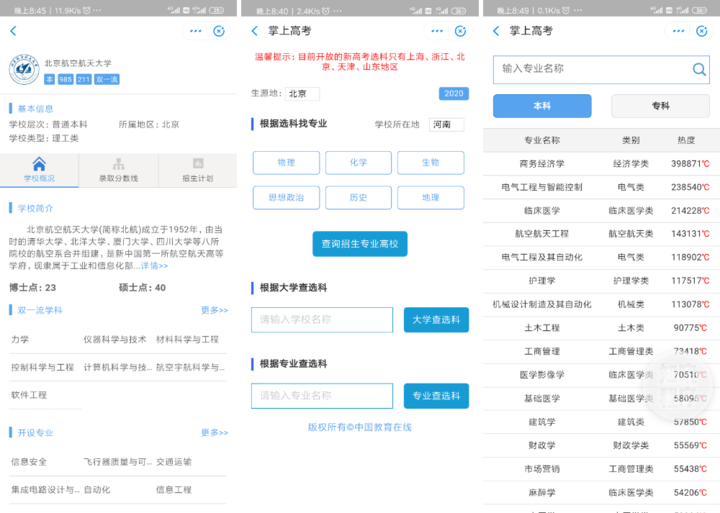Open 航空航天工程 row
Image resolution: width=720 pixels, height=513 pixels.
[601, 234]
